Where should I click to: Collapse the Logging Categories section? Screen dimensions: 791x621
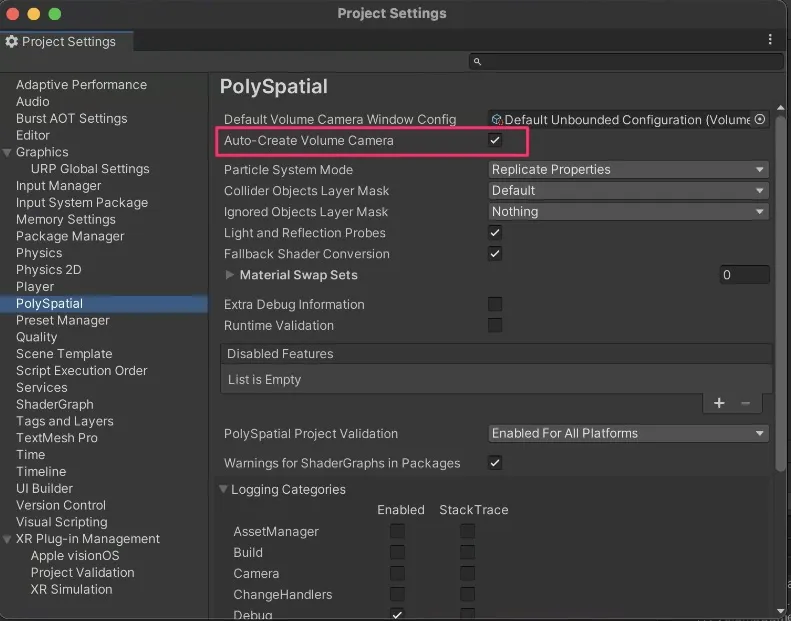(x=223, y=490)
